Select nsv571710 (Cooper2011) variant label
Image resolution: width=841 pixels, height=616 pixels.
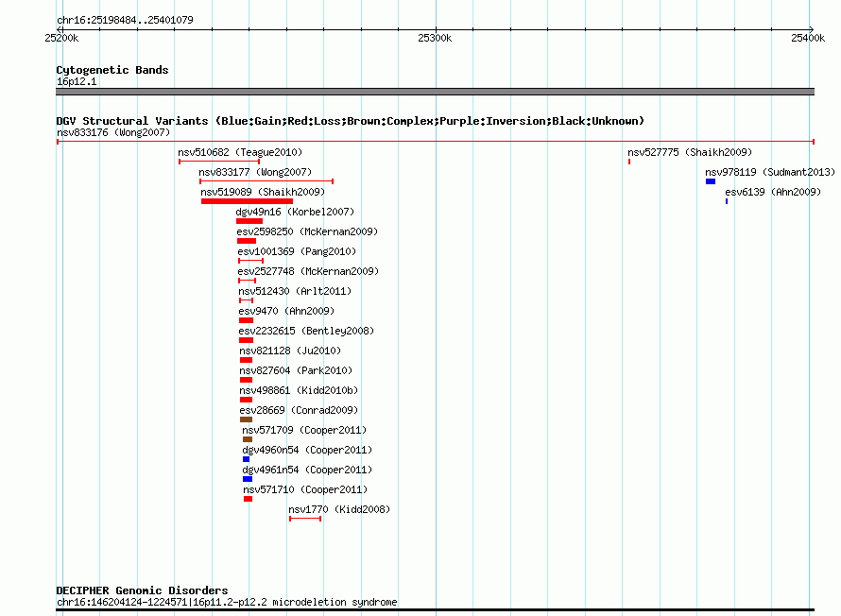[x=305, y=489]
